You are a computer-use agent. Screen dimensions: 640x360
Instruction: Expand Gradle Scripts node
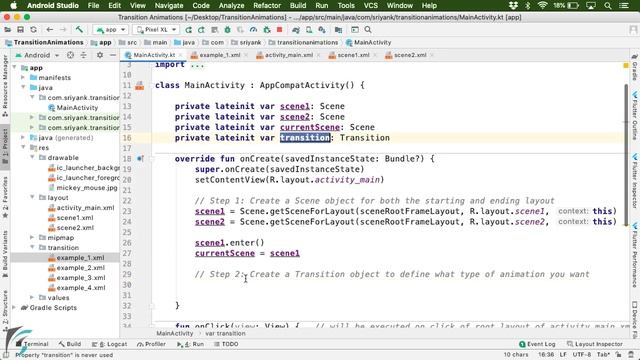[x=15, y=307]
